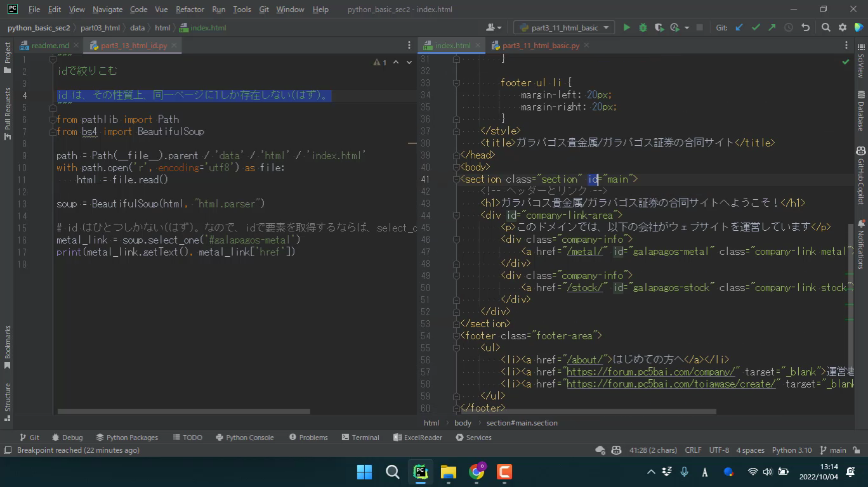Run the part3_11_html_basic configuration
This screenshot has width=868, height=487.
point(627,27)
